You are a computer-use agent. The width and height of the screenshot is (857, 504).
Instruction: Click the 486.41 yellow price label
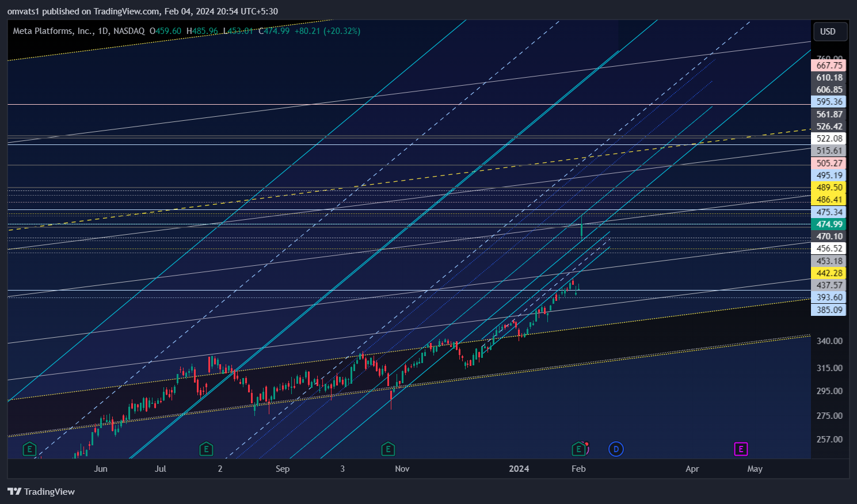pos(829,200)
